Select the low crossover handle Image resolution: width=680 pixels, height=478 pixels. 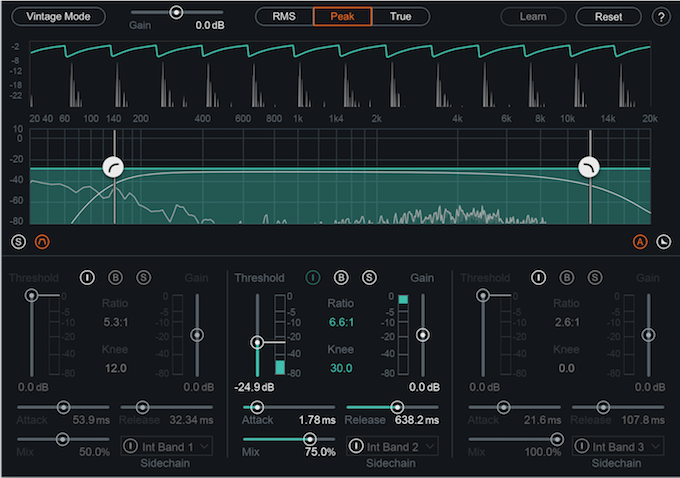tap(113, 167)
